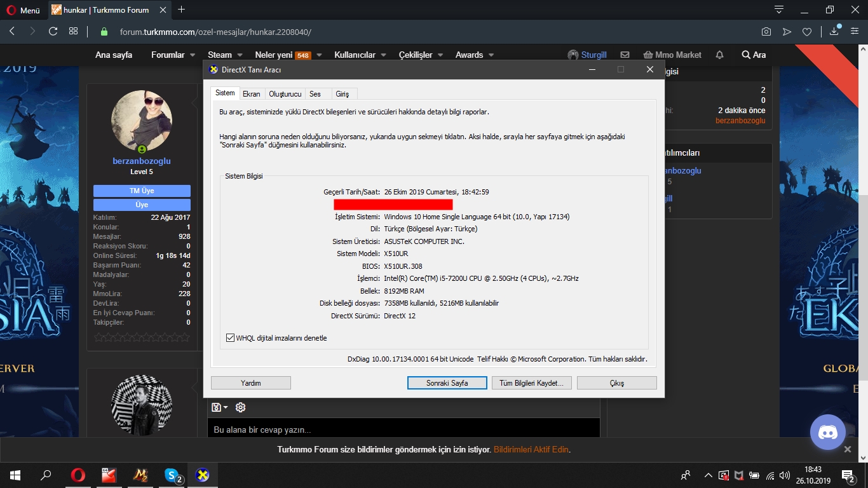This screenshot has width=868, height=488.
Task: Click the editor settings gear icon
Action: 240,407
